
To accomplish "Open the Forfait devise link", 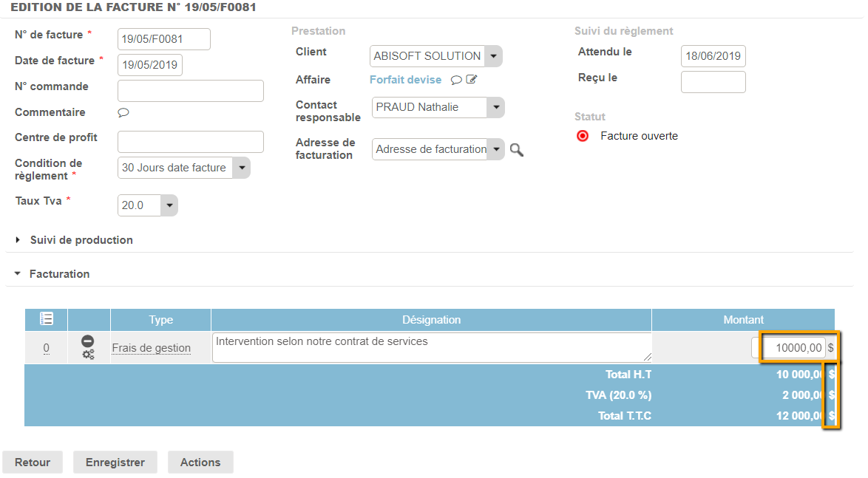I will 405,80.
